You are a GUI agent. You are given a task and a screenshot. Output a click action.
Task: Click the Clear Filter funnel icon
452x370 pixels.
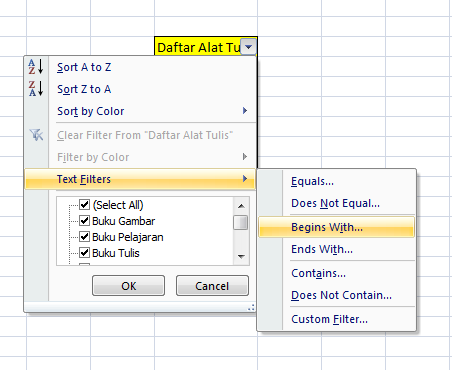click(x=36, y=135)
